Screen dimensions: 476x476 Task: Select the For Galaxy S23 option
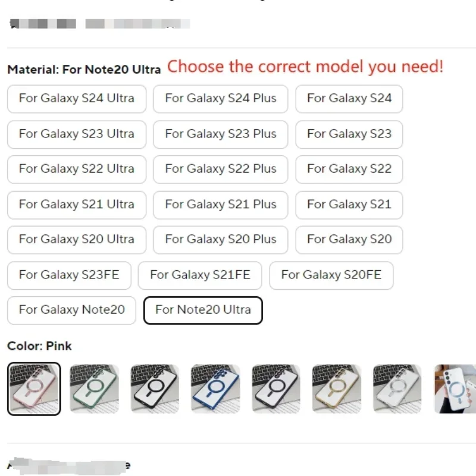(349, 134)
